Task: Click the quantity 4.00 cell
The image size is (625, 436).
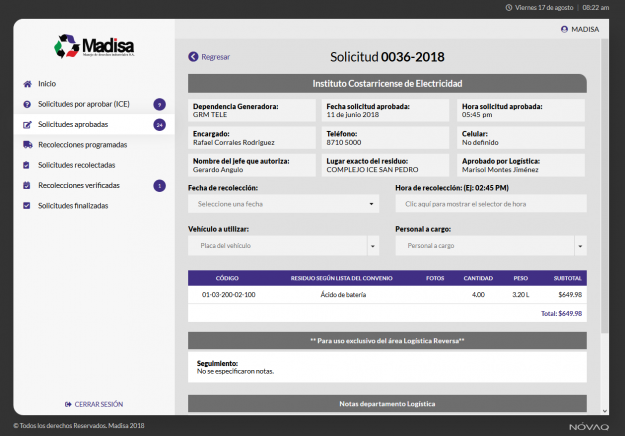Action: tap(478, 295)
